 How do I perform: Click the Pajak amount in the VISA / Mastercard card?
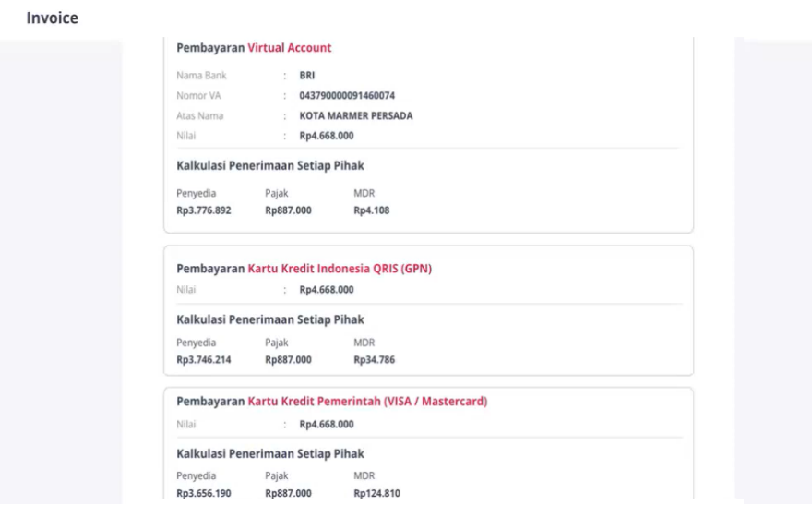(x=288, y=494)
